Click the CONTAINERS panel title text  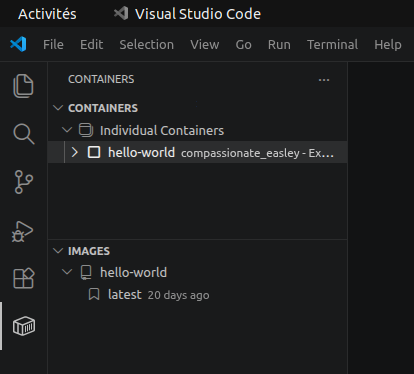[101, 79]
